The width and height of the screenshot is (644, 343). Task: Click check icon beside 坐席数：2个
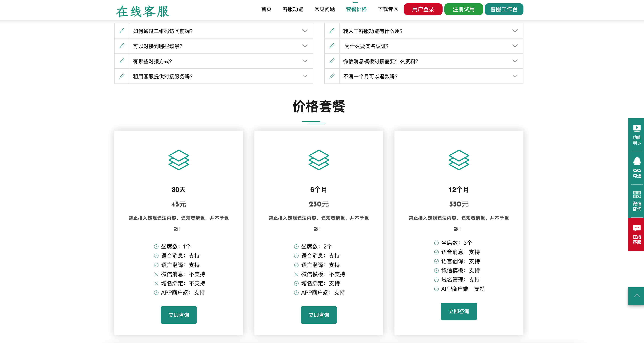tap(296, 247)
